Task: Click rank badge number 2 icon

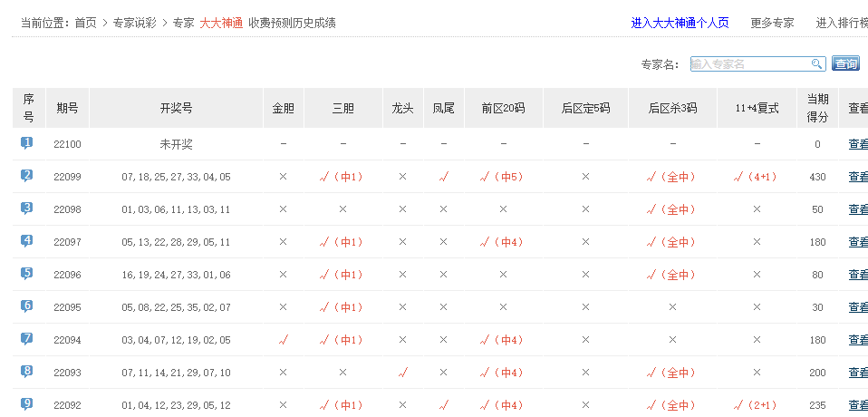Action: 27,176
